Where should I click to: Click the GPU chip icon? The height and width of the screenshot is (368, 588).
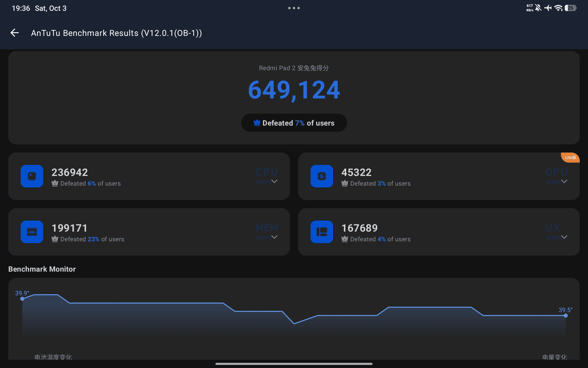coord(322,176)
